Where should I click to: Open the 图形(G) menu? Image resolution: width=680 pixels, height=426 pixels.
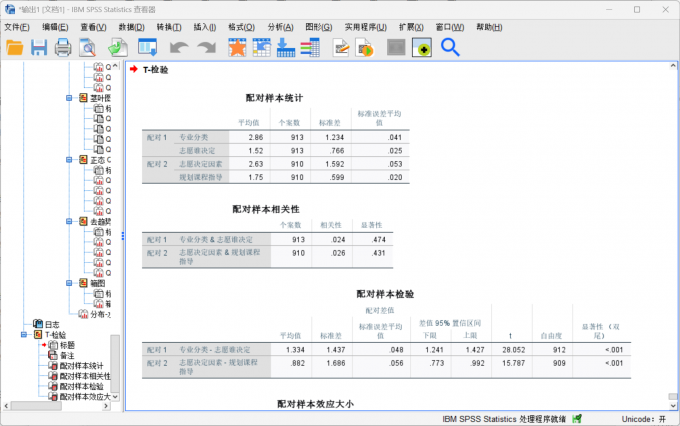click(319, 27)
